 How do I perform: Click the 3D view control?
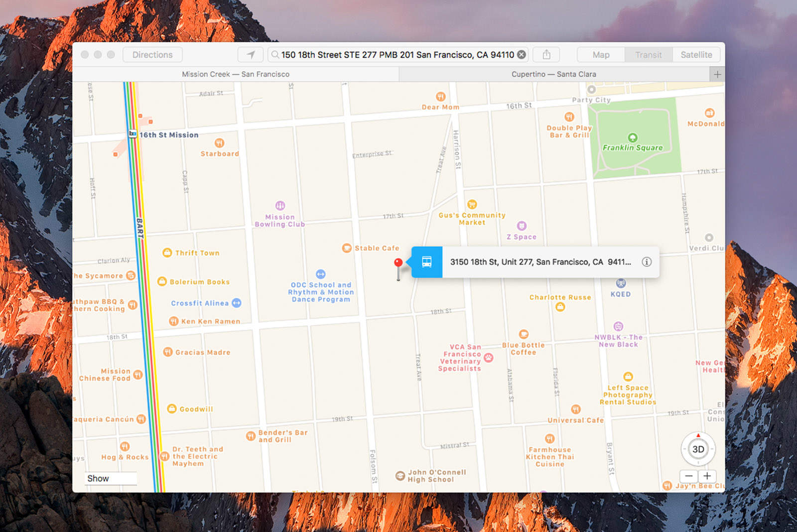pos(698,449)
